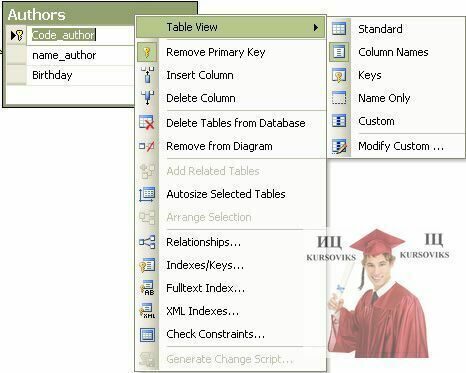Click the Modify Custom pencil icon
466x373 pixels.
coord(339,146)
